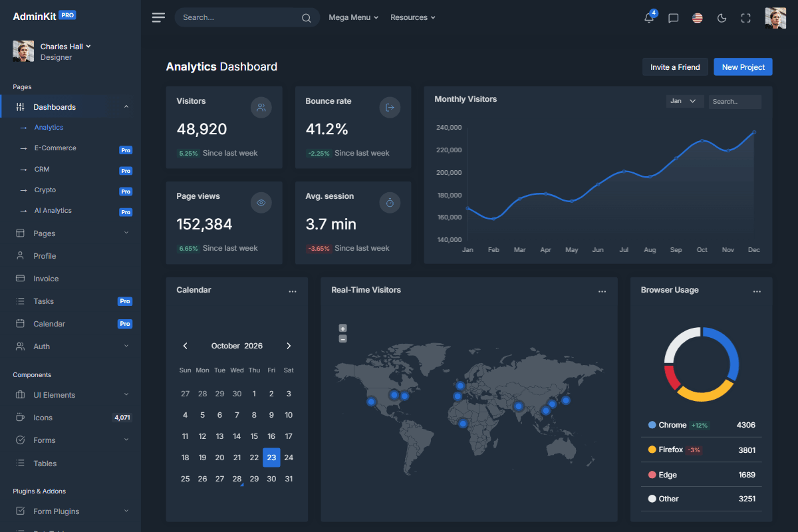The height and width of the screenshot is (532, 798).
Task: Enter fullscreen mode icon
Action: click(x=745, y=18)
